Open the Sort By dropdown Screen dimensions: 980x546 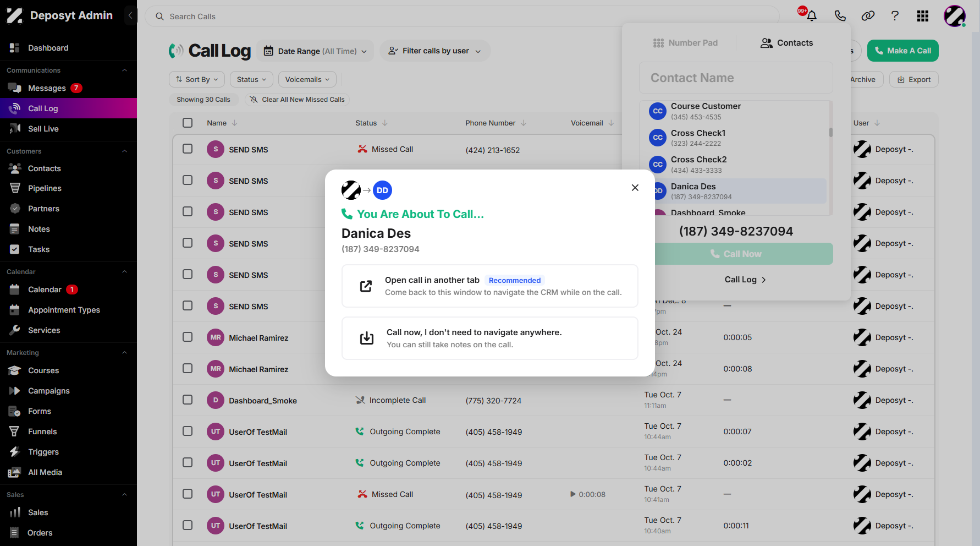(197, 79)
